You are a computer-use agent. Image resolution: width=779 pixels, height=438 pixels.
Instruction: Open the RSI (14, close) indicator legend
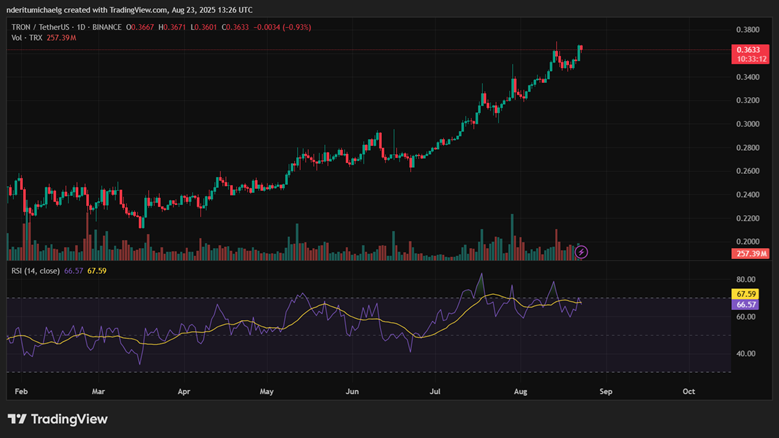[34, 270]
